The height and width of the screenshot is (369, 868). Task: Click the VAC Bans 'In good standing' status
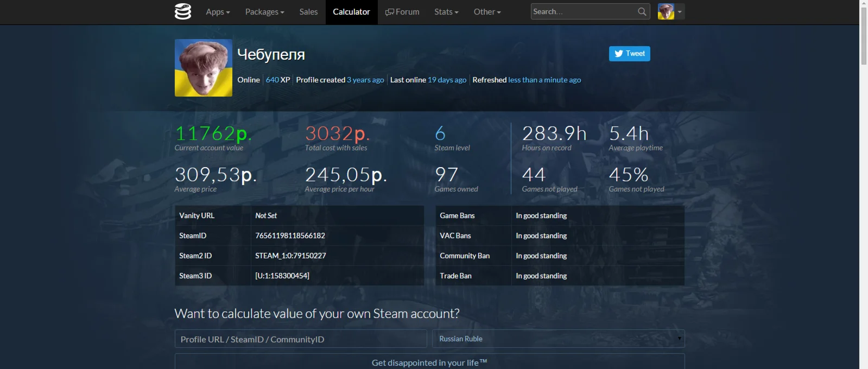541,236
